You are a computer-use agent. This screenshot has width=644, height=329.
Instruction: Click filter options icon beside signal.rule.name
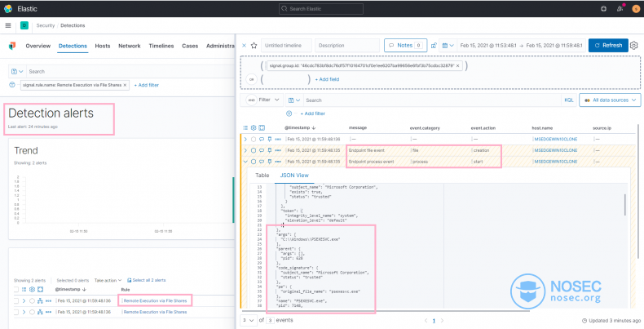point(13,85)
